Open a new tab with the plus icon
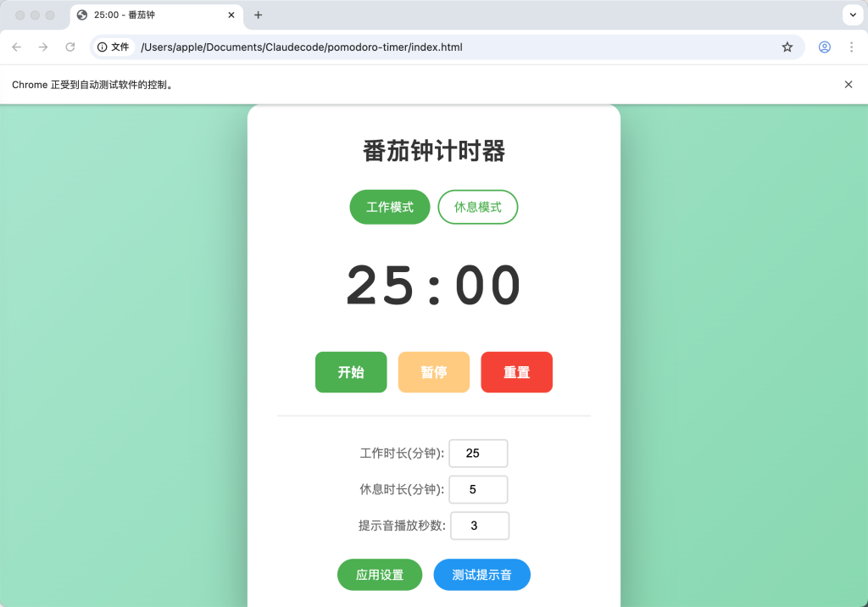The height and width of the screenshot is (607, 868). (259, 15)
